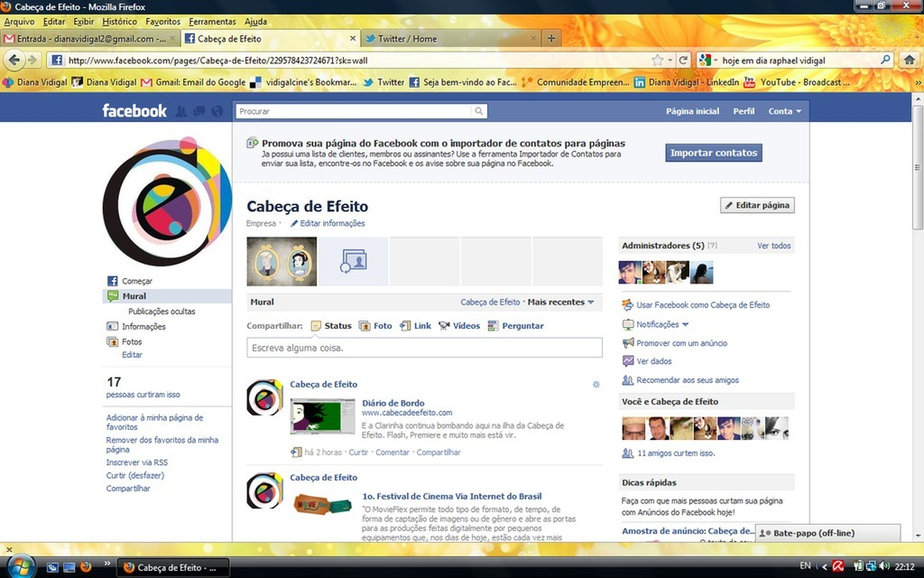This screenshot has width=924, height=578.
Task: Select the Link share icon
Action: point(405,326)
